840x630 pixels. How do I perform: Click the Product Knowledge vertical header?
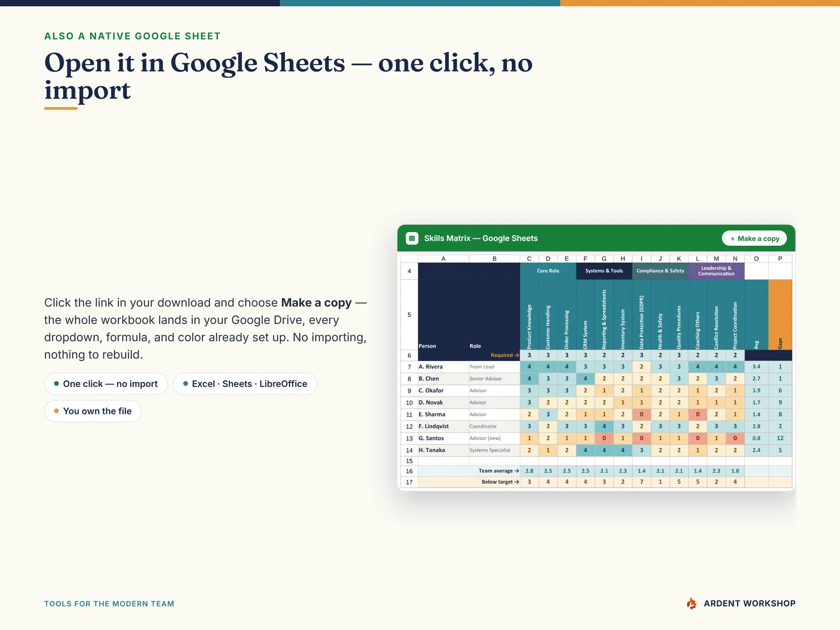[529, 314]
